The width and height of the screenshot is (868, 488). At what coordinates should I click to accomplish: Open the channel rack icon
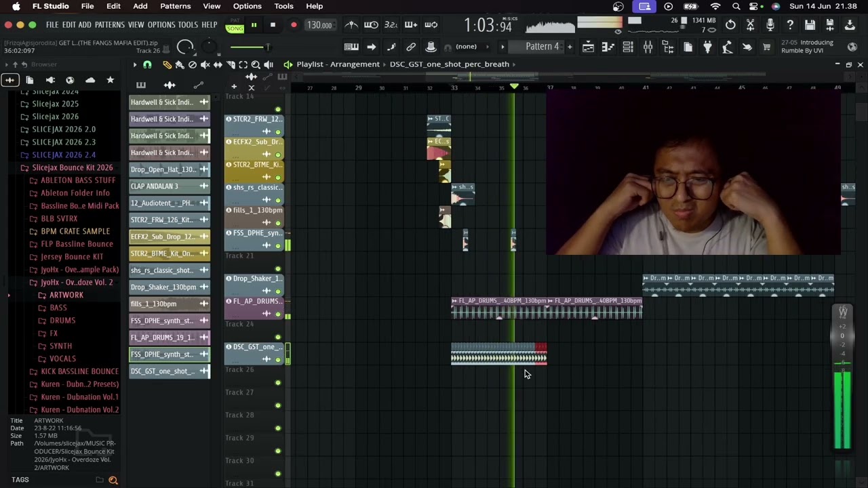pos(628,47)
